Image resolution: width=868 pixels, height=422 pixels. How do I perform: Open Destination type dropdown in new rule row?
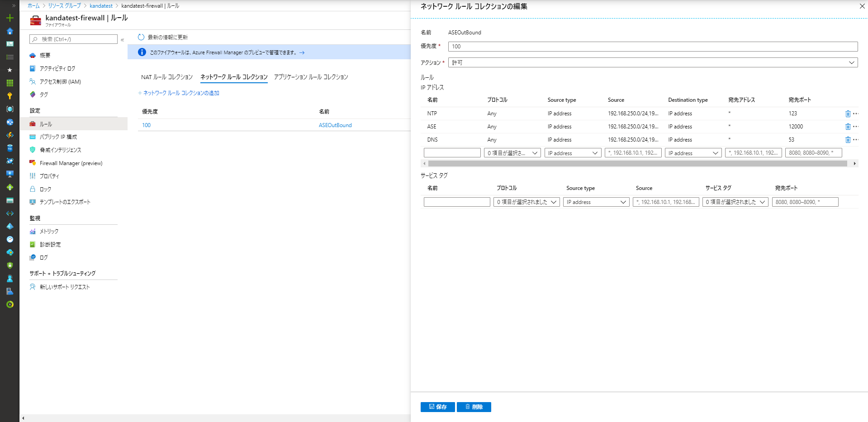[x=693, y=153]
